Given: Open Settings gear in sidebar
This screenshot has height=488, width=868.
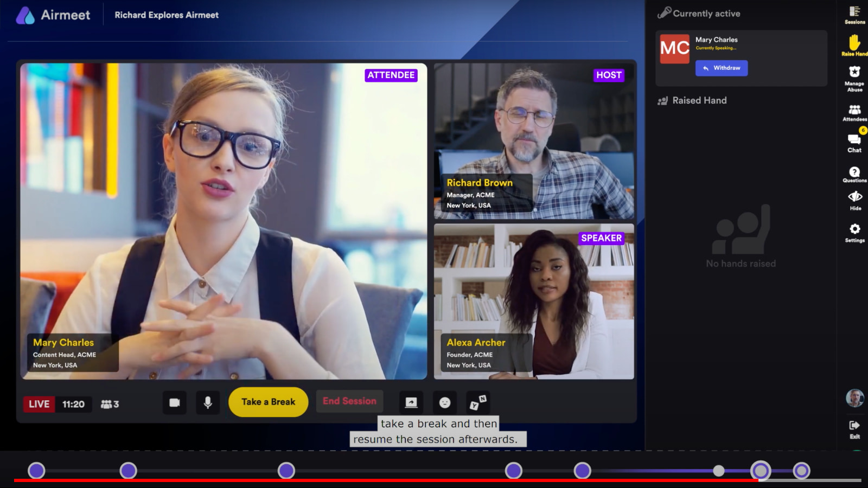Looking at the screenshot, I should click(x=854, y=233).
